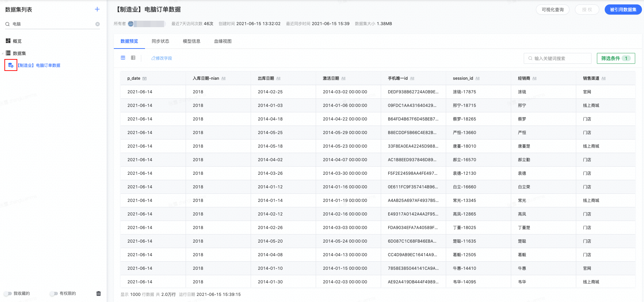The height and width of the screenshot is (302, 644).
Task: Collapse the 数据集 tree node arrow
Action: (3, 53)
